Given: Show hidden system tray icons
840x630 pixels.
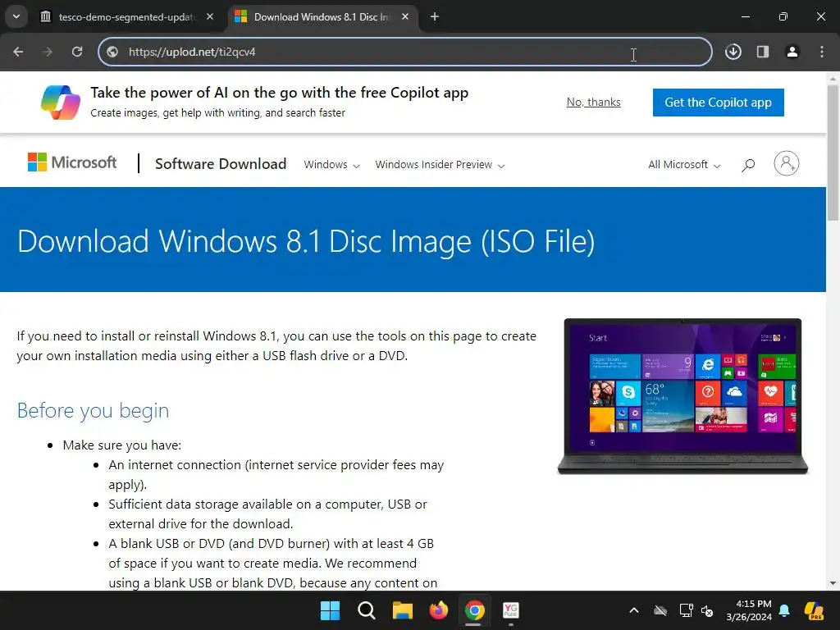Looking at the screenshot, I should [x=634, y=610].
